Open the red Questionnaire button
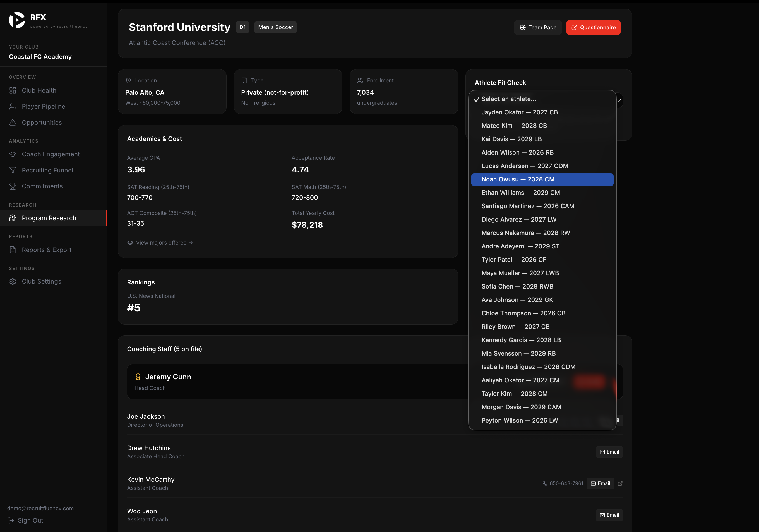This screenshot has width=759, height=532. (593, 27)
